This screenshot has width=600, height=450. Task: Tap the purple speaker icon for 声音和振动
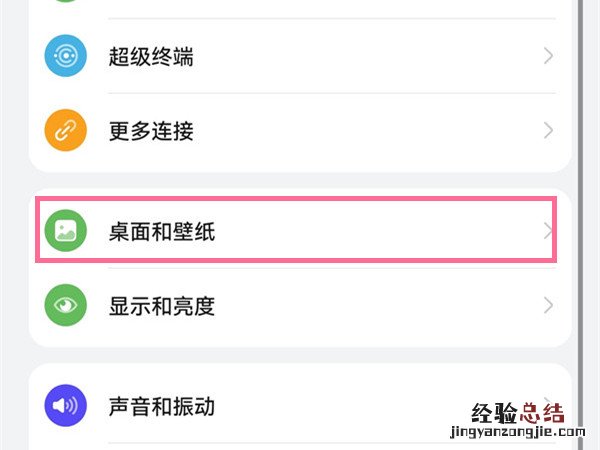point(66,406)
